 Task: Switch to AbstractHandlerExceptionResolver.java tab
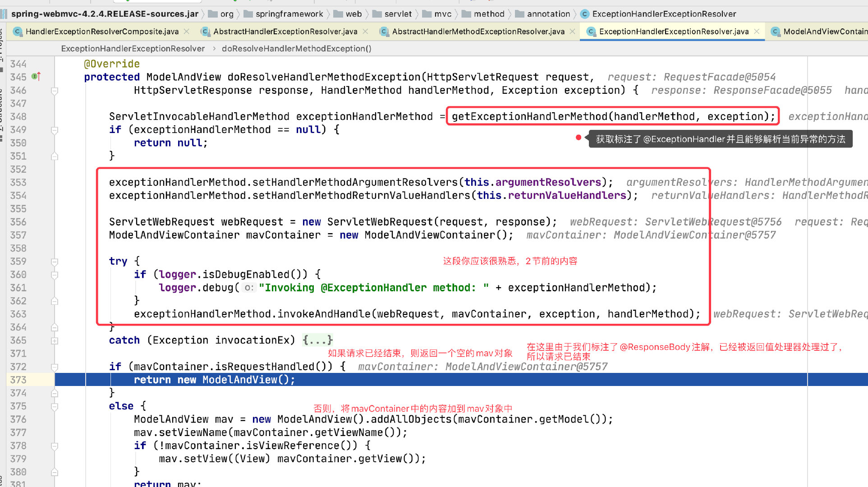point(285,32)
